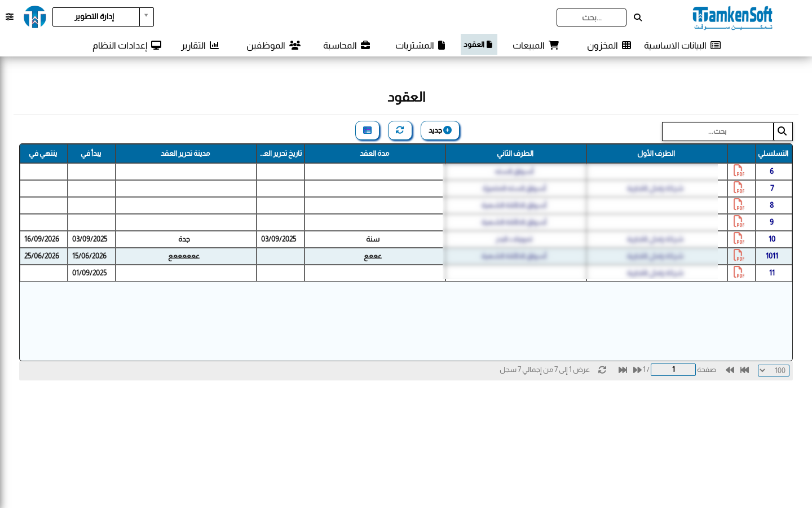
Task: Expand the إدارة التطوير dropdown
Action: [146, 16]
